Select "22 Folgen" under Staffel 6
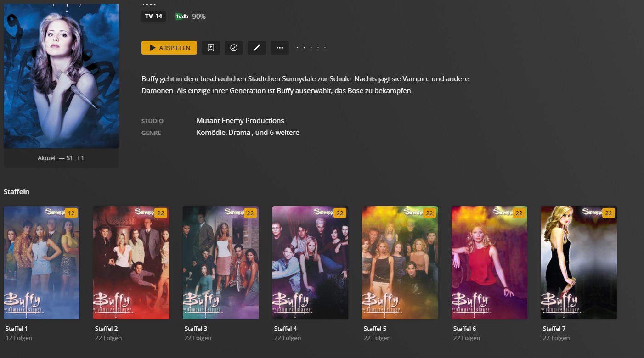 pyautogui.click(x=467, y=338)
